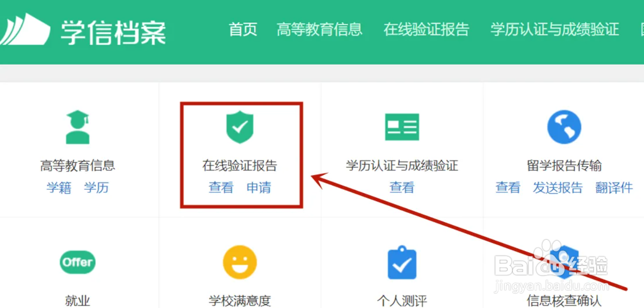Open the 个人测评 clipboard icon
The width and height of the screenshot is (644, 308).
click(x=402, y=262)
